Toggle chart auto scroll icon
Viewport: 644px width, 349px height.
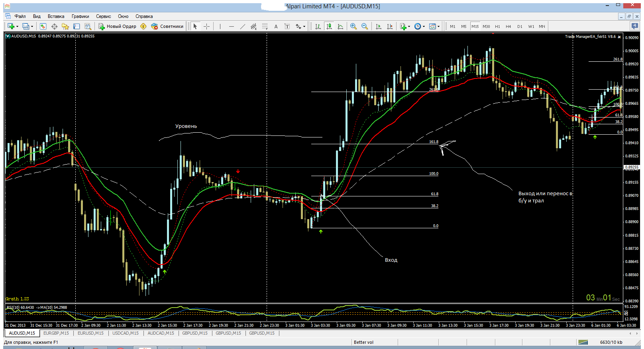pyautogui.click(x=379, y=26)
